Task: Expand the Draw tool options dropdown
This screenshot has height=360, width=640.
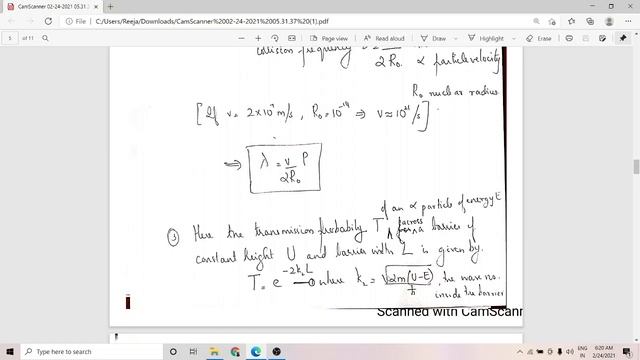Action: click(456, 38)
